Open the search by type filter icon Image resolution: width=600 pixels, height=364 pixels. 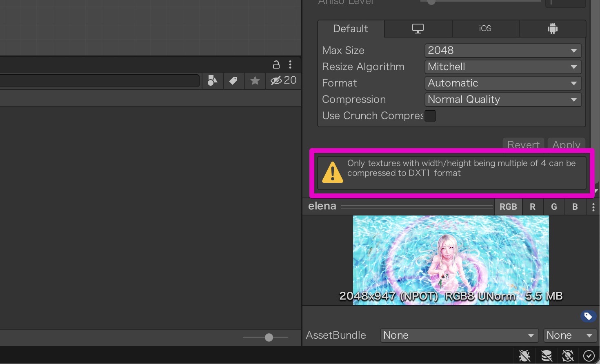[212, 80]
